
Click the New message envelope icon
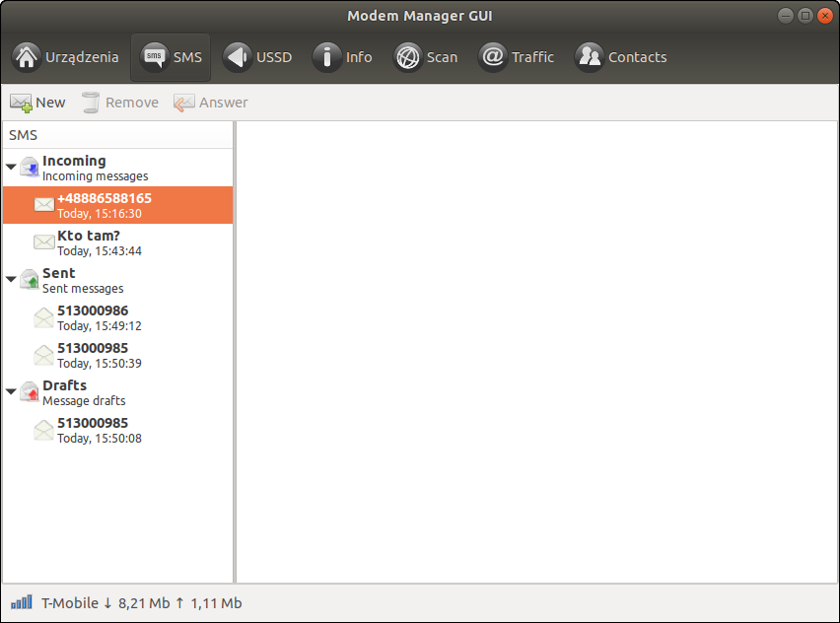21,103
